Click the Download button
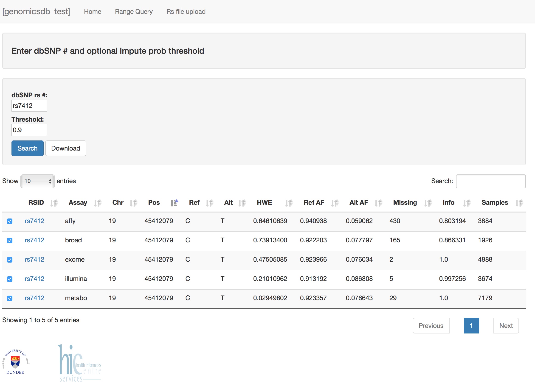This screenshot has width=535, height=392. [65, 148]
